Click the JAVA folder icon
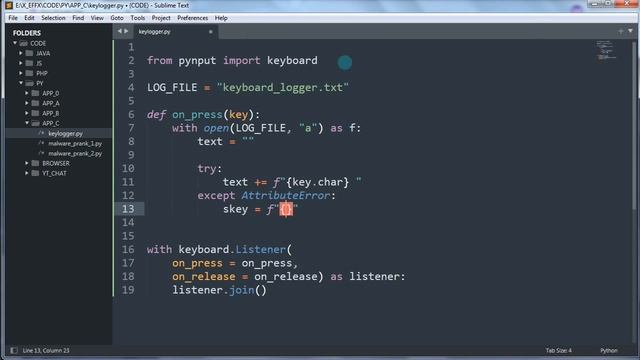The height and width of the screenshot is (360, 640). tap(29, 53)
